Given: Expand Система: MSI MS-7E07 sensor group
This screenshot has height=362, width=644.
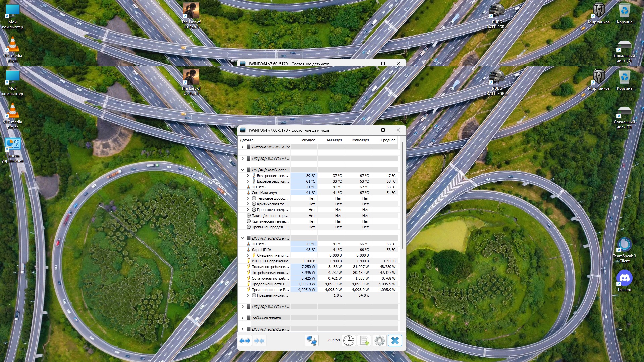Looking at the screenshot, I should (242, 147).
